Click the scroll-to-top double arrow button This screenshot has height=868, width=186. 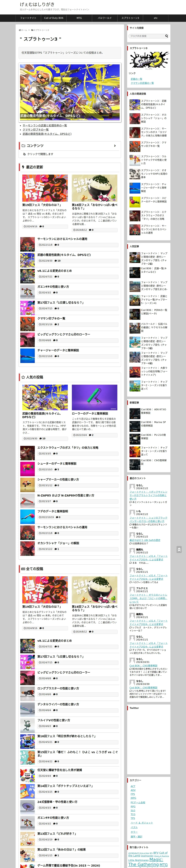click(x=179, y=550)
